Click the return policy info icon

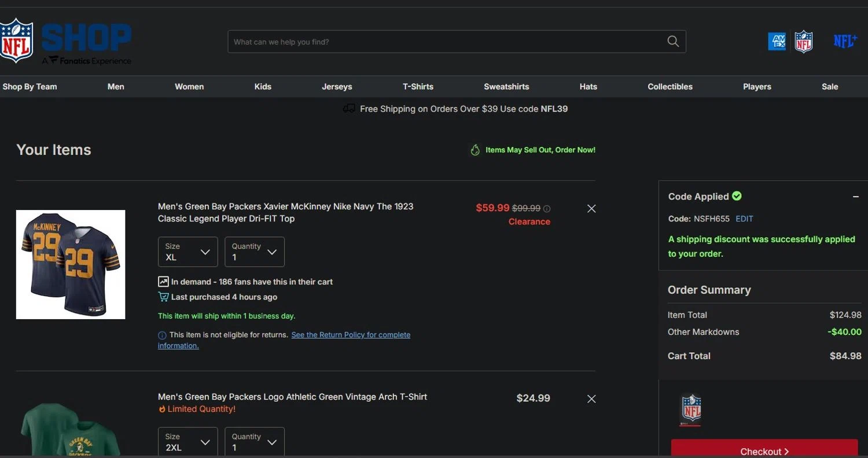tap(162, 335)
